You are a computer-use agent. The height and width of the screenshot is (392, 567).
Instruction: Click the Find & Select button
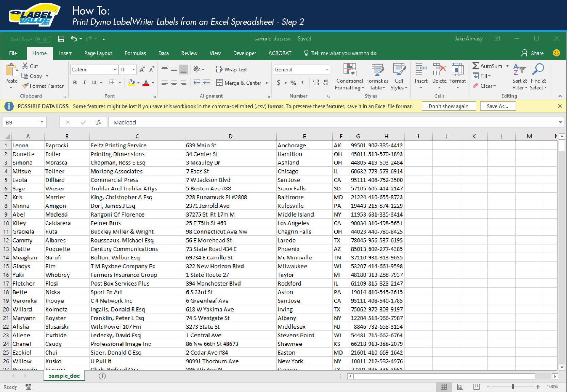(x=538, y=77)
